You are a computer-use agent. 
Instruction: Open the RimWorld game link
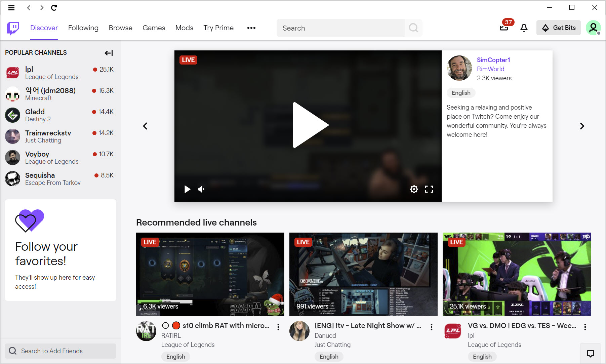pos(491,69)
